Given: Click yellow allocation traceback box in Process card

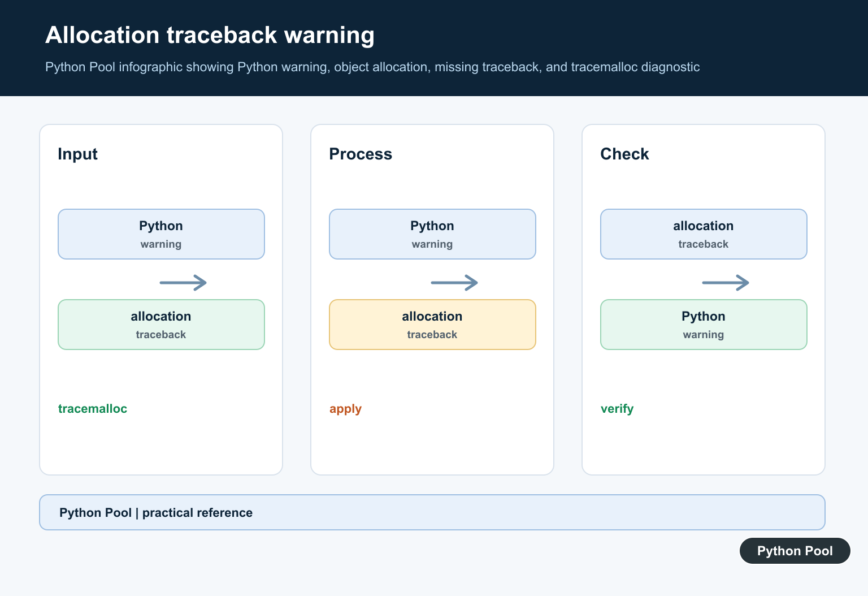Looking at the screenshot, I should (x=432, y=325).
